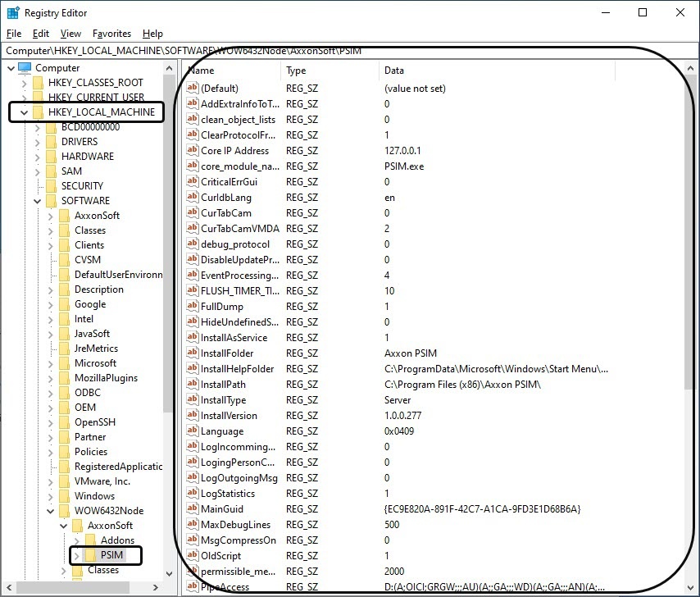Open the Favorites menu
700x597 pixels.
[x=111, y=34]
